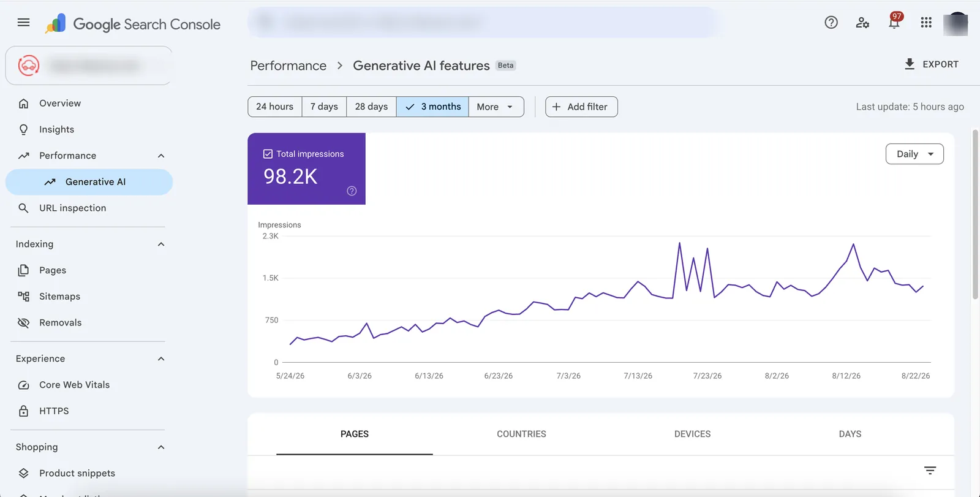This screenshot has height=497, width=980.
Task: Collapse the Experience sidebar section
Action: [161, 359]
